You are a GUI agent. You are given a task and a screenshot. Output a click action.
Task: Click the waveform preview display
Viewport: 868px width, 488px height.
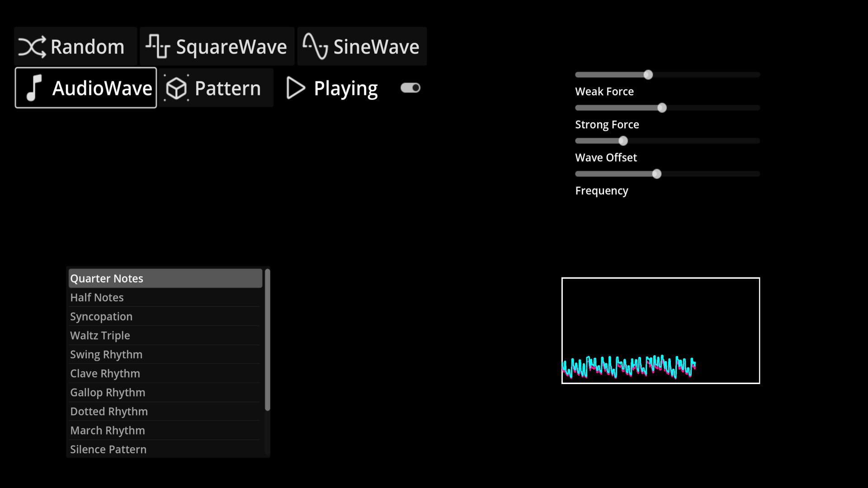pos(660,330)
